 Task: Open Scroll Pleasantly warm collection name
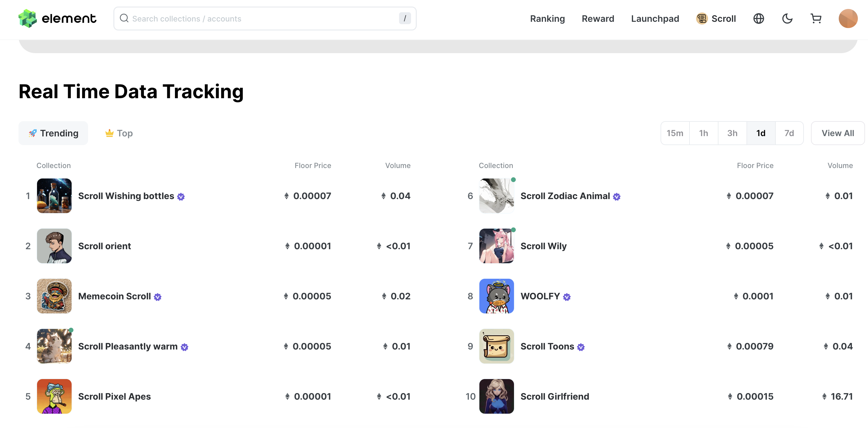click(128, 347)
